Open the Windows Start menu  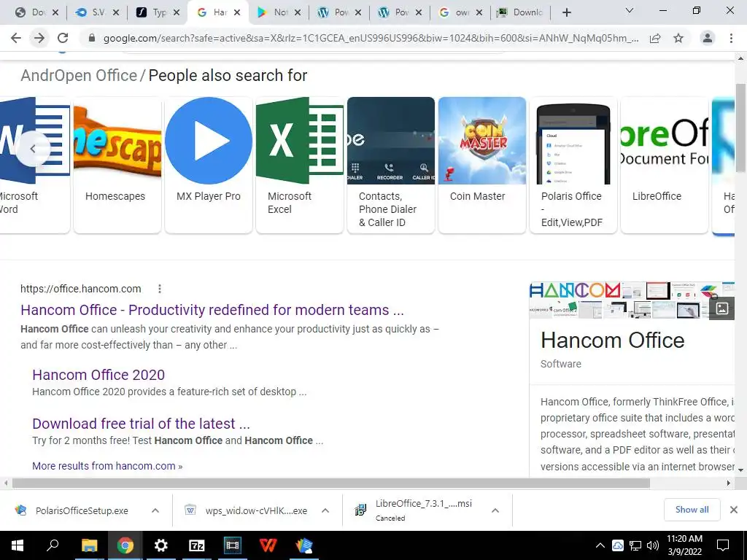tap(18, 545)
